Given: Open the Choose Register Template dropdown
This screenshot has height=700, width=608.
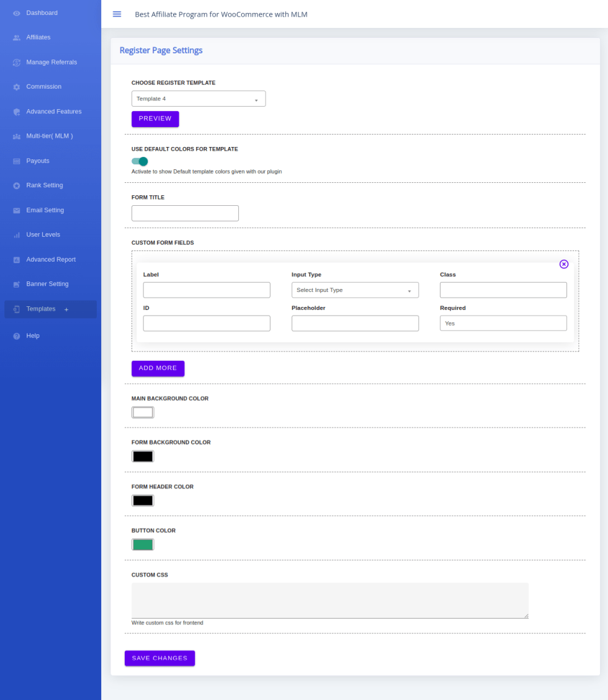Looking at the screenshot, I should tap(199, 99).
